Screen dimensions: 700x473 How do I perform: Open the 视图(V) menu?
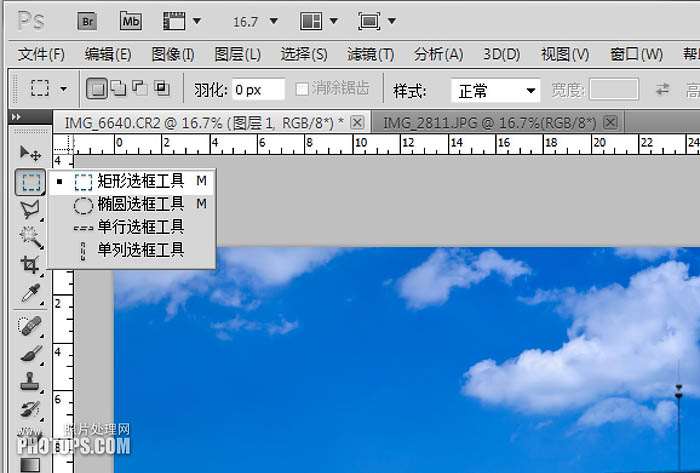pyautogui.click(x=565, y=54)
